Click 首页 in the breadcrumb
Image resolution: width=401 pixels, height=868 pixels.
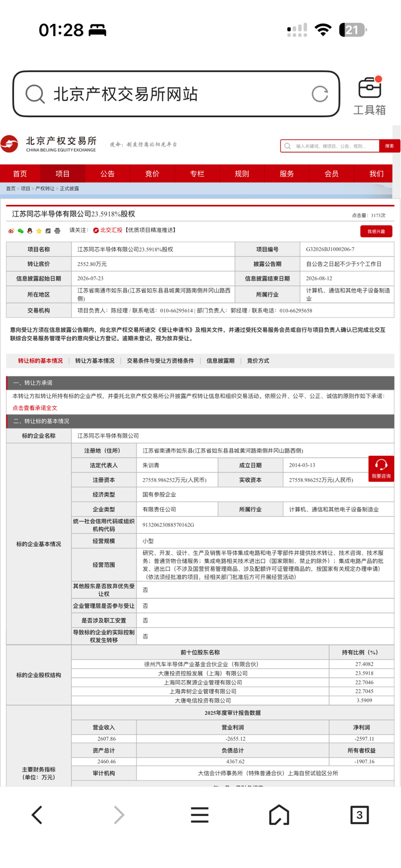pyautogui.click(x=11, y=189)
